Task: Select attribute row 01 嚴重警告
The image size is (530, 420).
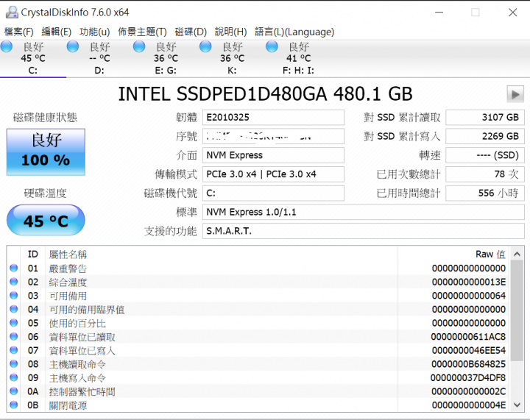Action: 258,268
